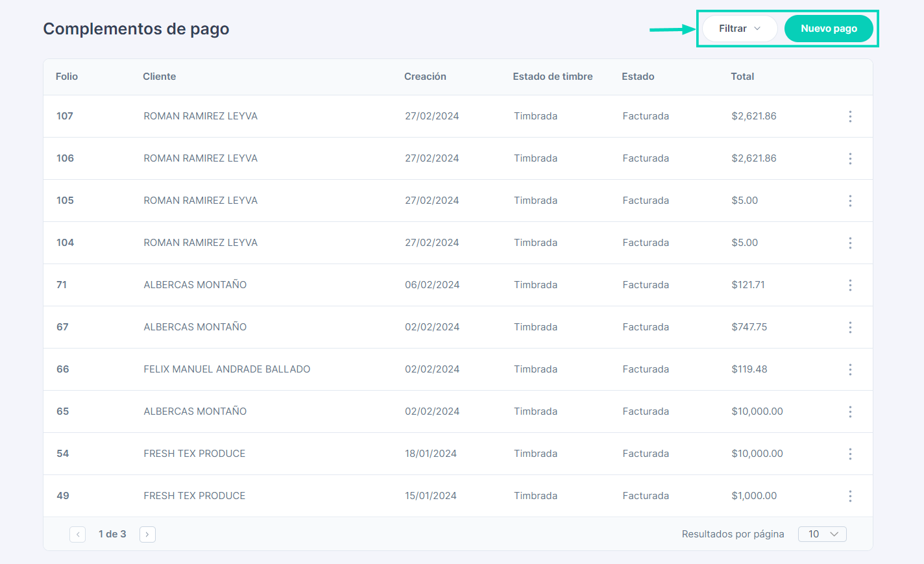
Task: Click the Estado de timbre header
Action: point(552,77)
